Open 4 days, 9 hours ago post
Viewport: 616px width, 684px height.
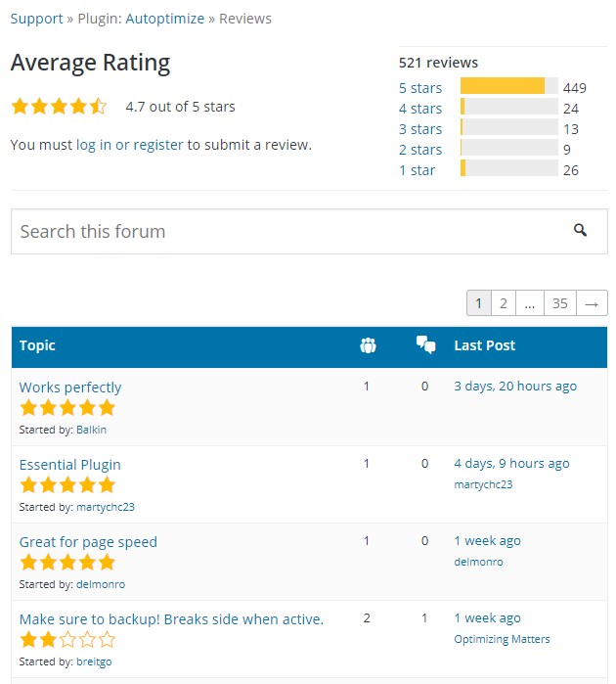tap(511, 463)
